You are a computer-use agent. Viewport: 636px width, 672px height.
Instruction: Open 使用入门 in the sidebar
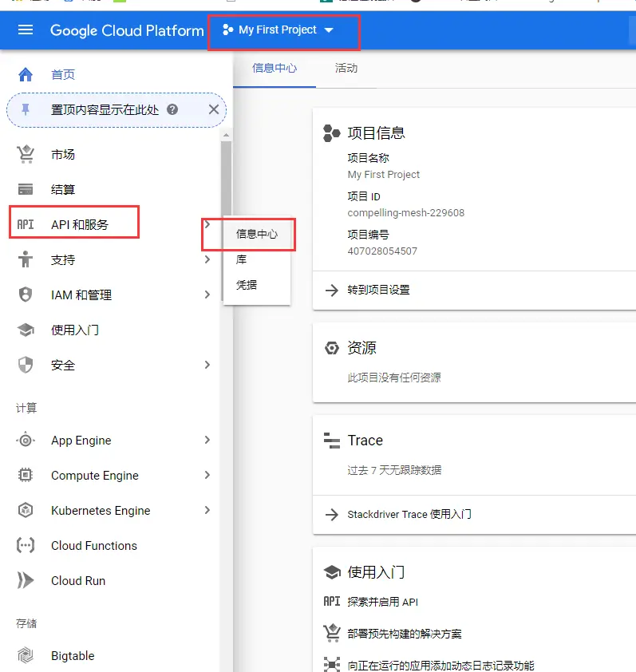pos(75,330)
